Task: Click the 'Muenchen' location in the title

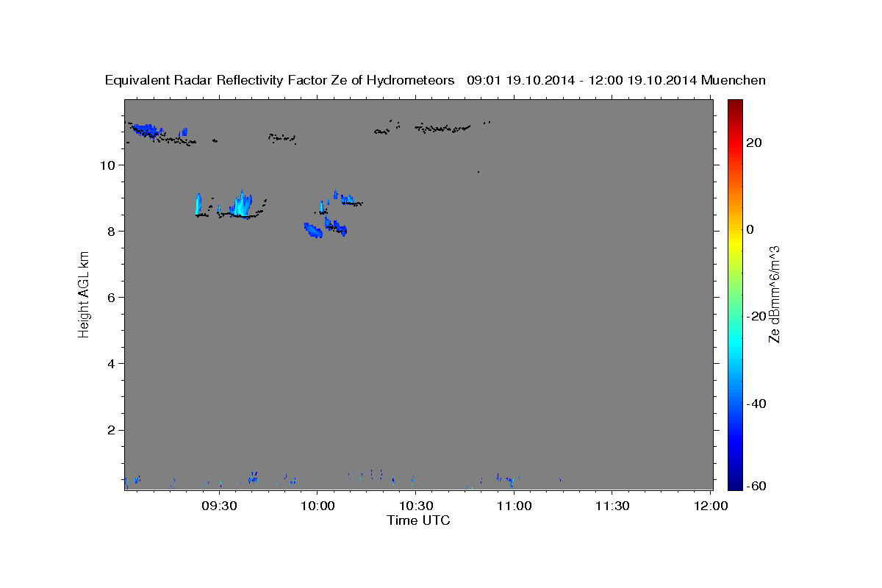Action: tap(734, 81)
